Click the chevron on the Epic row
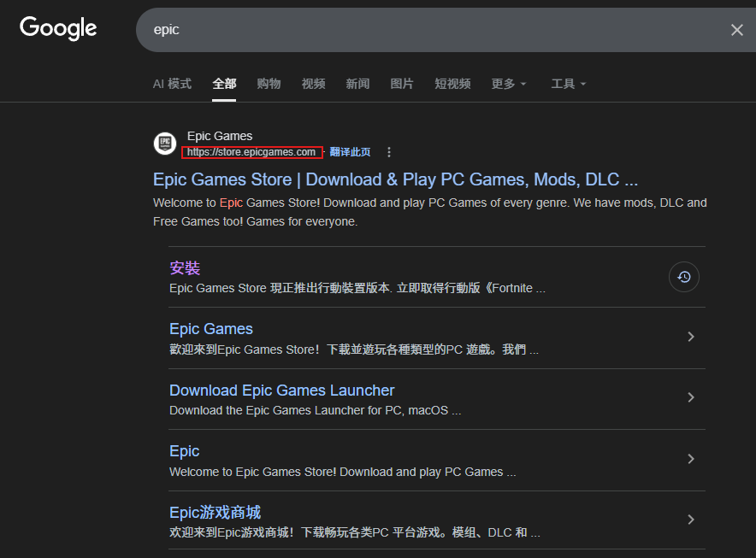The height and width of the screenshot is (558, 756). (691, 459)
